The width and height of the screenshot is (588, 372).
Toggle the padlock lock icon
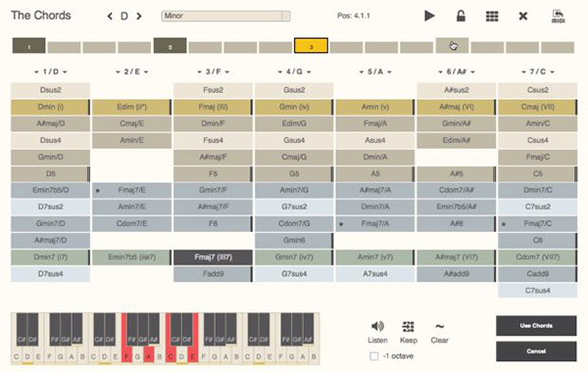pyautogui.click(x=461, y=16)
